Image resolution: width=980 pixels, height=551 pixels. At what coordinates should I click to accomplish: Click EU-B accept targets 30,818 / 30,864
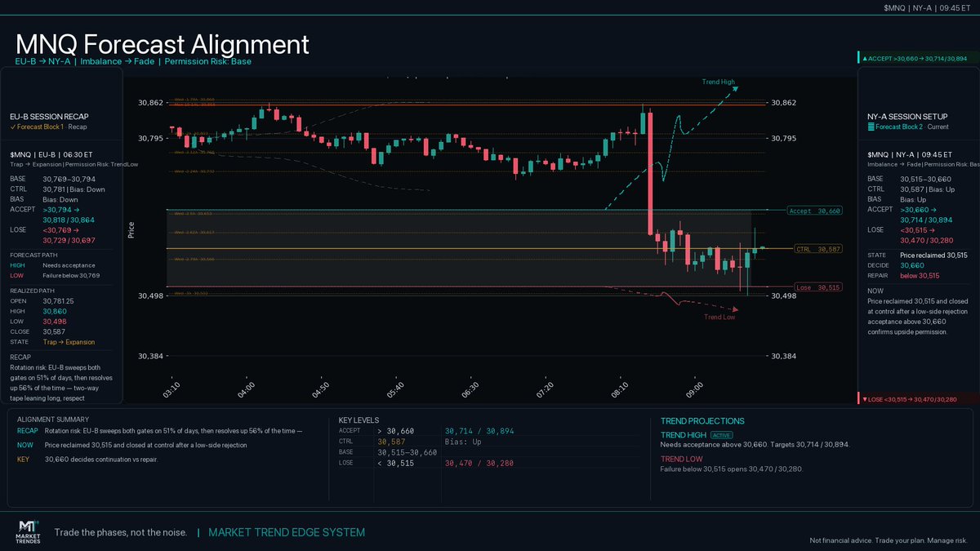pyautogui.click(x=69, y=220)
